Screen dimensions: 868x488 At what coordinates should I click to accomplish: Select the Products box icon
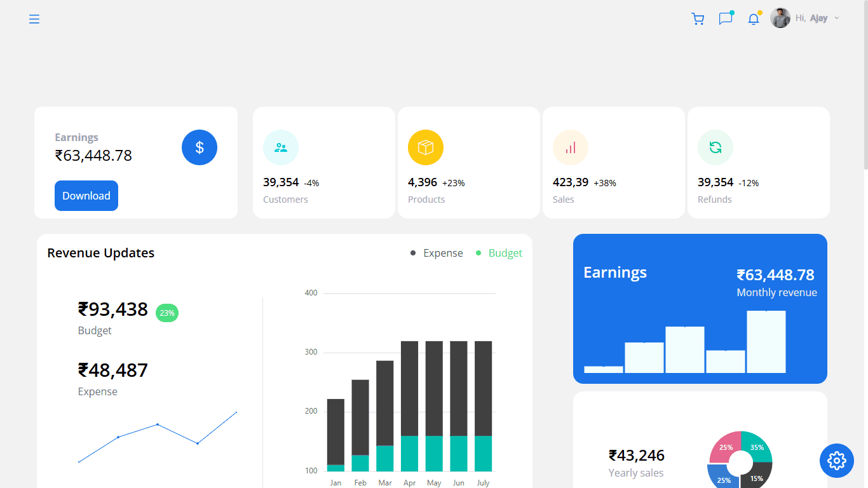(x=425, y=147)
